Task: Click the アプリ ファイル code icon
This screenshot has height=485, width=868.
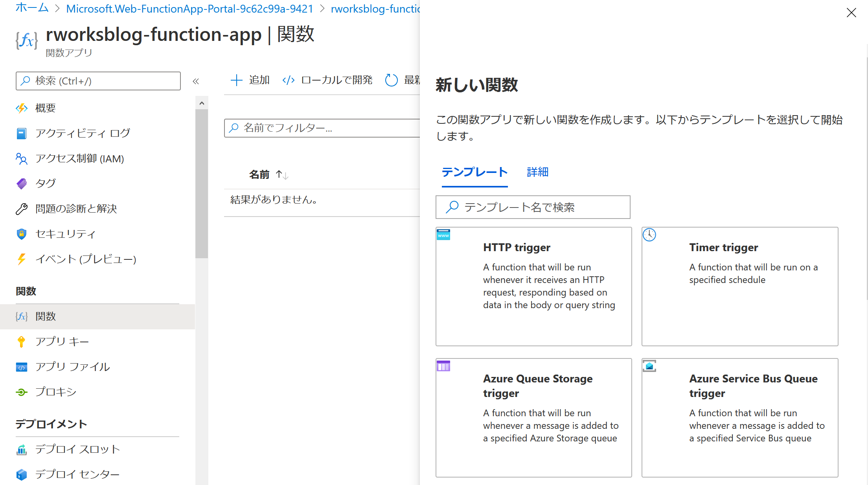Action: (22, 367)
